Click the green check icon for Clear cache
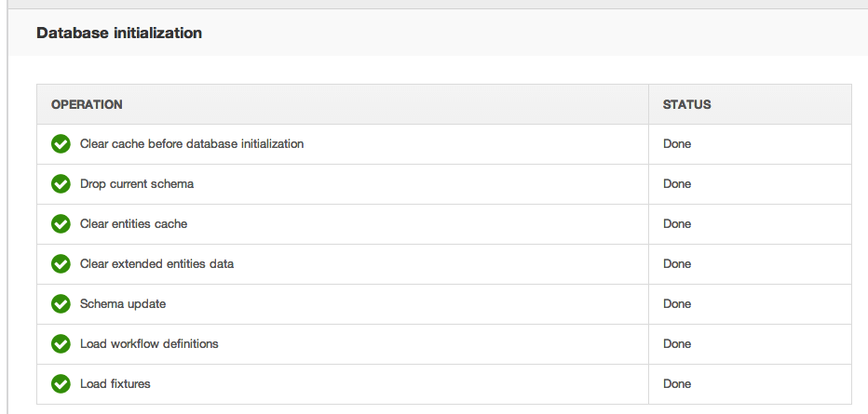868x414 pixels. click(x=61, y=143)
